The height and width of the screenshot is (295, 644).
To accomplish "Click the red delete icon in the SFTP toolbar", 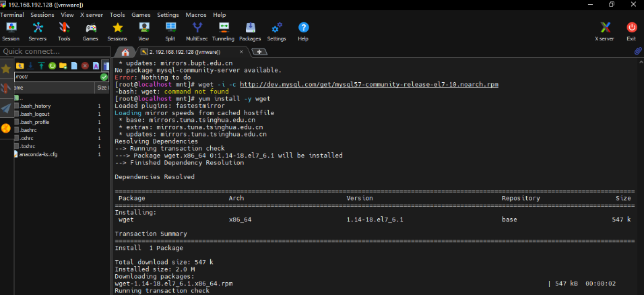I will pyautogui.click(x=85, y=65).
